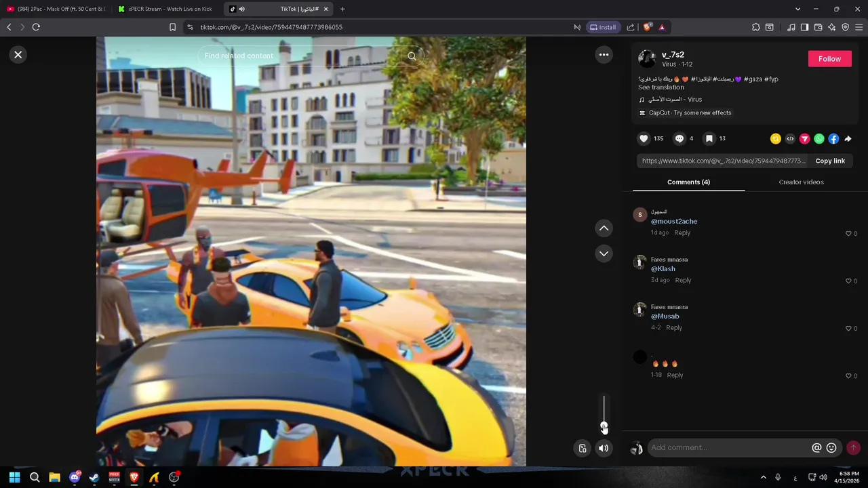Like the @Klash comment
868x488 pixels.
tap(848, 281)
